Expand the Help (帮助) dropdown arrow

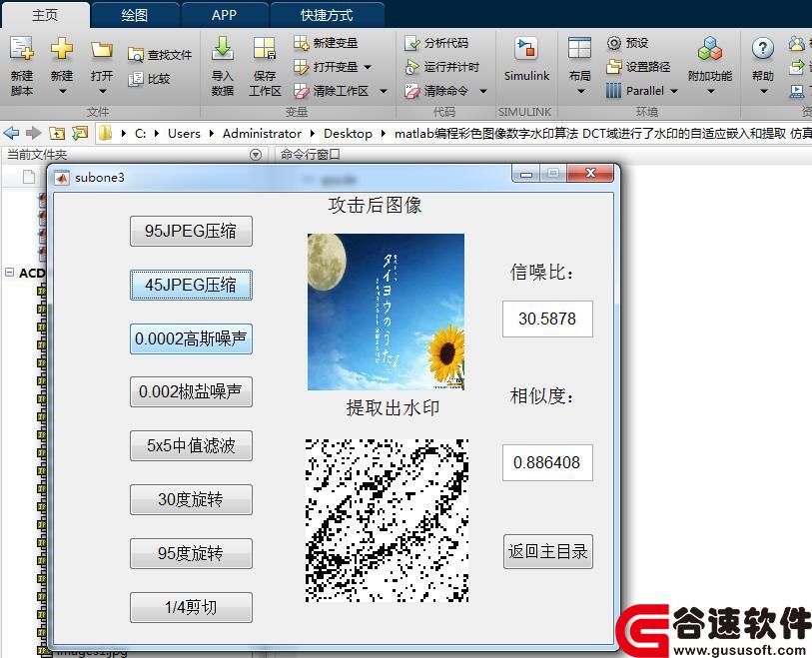764,92
